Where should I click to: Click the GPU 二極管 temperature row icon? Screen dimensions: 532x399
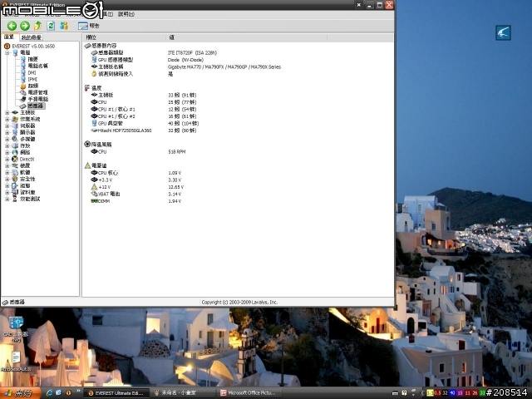coord(94,123)
